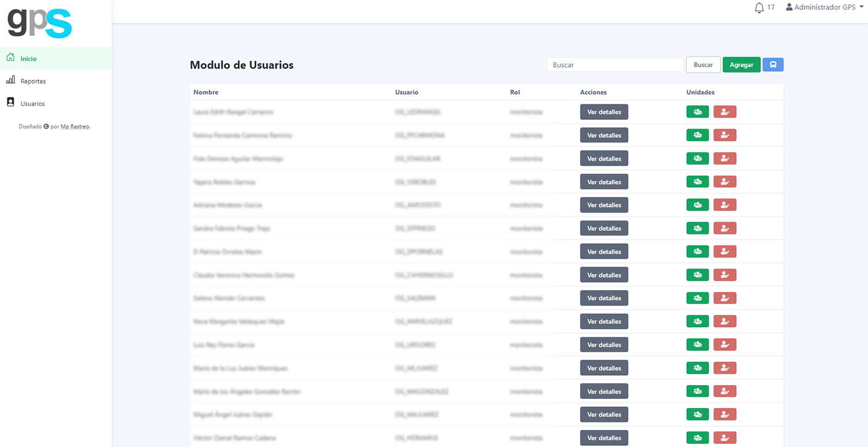The width and height of the screenshot is (868, 447).
Task: Click Ver detalles in the first user row
Action: tap(604, 112)
